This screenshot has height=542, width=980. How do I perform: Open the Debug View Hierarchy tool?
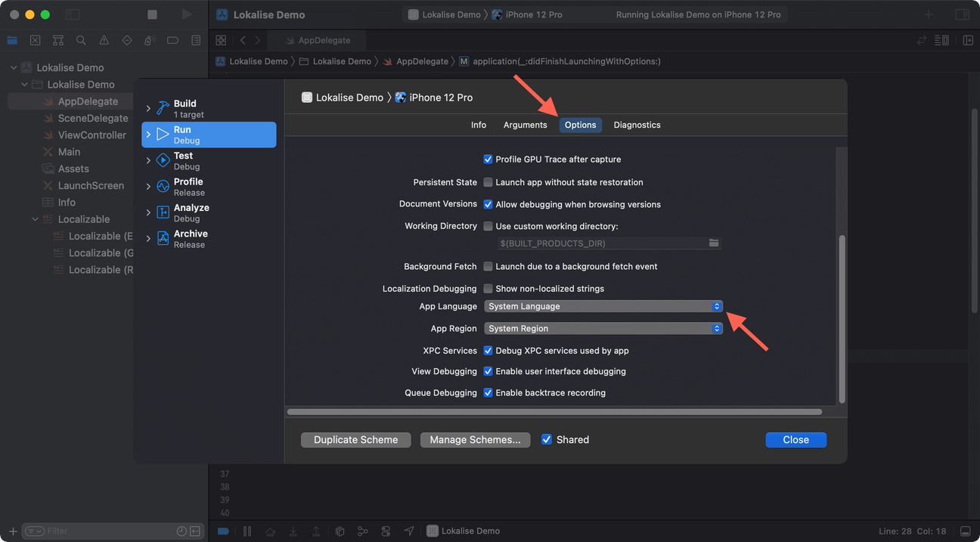pos(340,531)
